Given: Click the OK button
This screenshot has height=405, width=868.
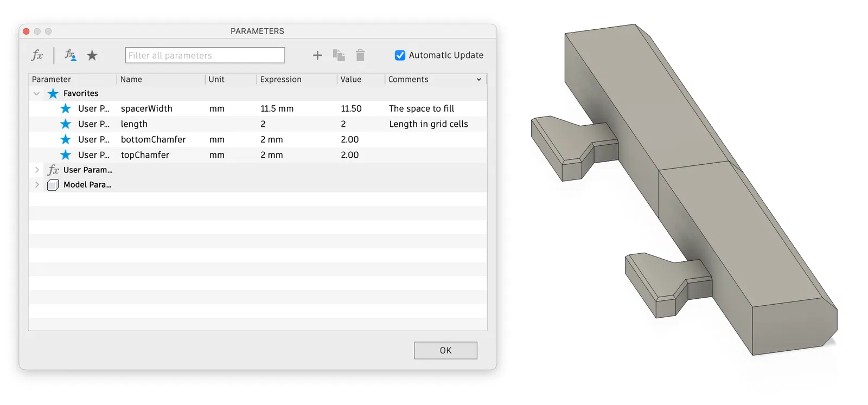Looking at the screenshot, I should [x=445, y=350].
